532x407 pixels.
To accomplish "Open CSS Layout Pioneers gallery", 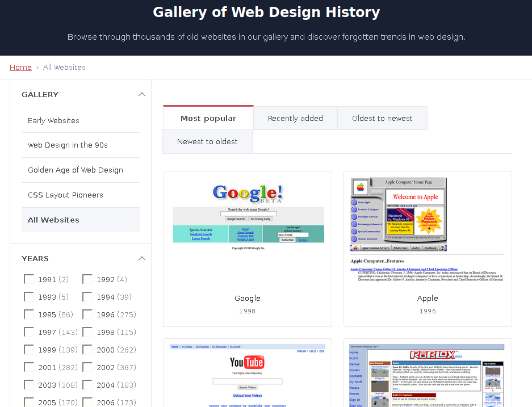I will (x=81, y=195).
